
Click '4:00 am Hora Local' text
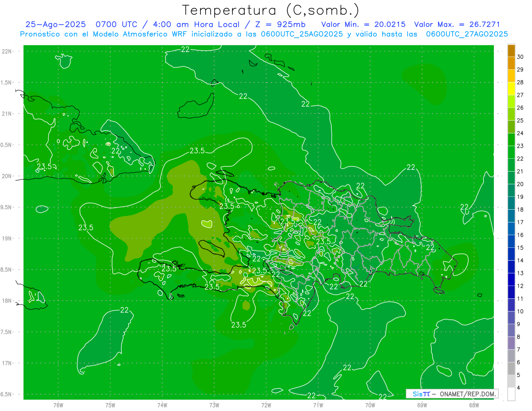coord(196,25)
